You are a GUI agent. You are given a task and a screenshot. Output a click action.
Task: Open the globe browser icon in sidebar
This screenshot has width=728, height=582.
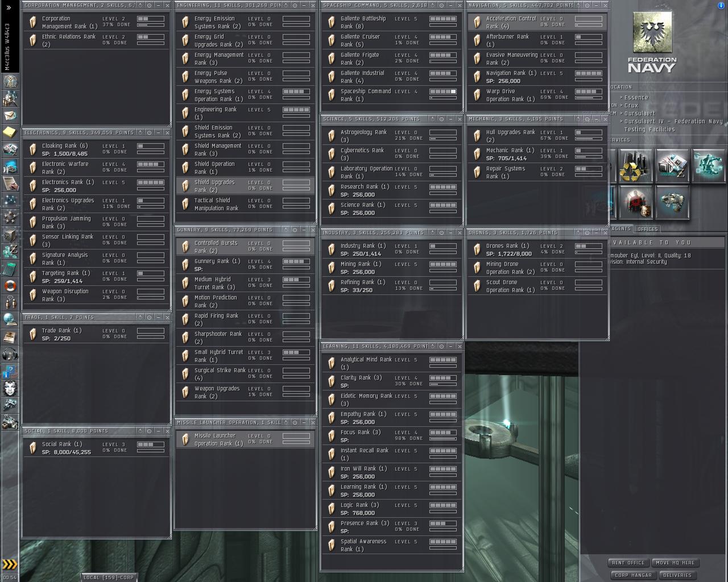pyautogui.click(x=10, y=319)
